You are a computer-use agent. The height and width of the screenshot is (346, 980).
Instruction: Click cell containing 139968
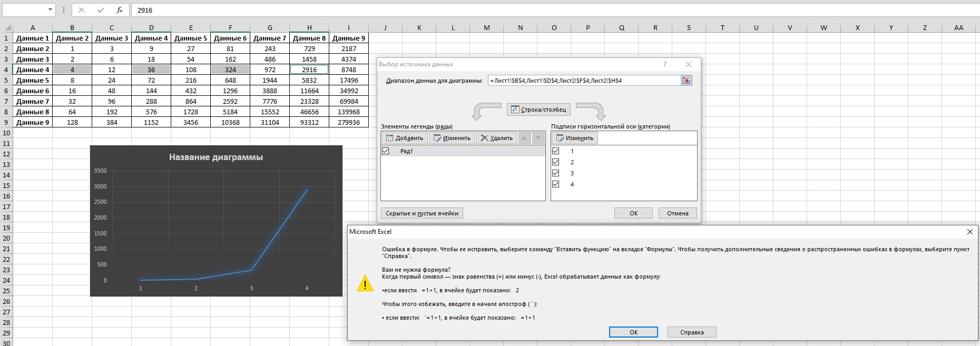349,112
